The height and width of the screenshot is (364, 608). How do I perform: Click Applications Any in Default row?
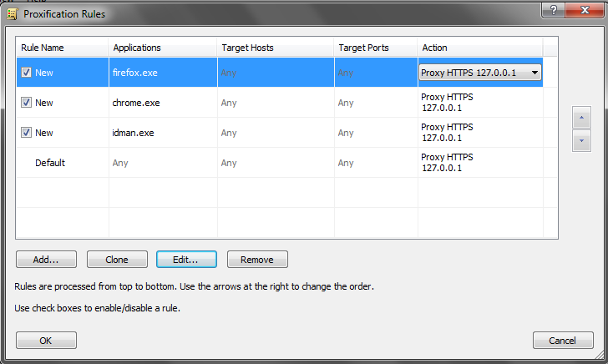click(120, 163)
